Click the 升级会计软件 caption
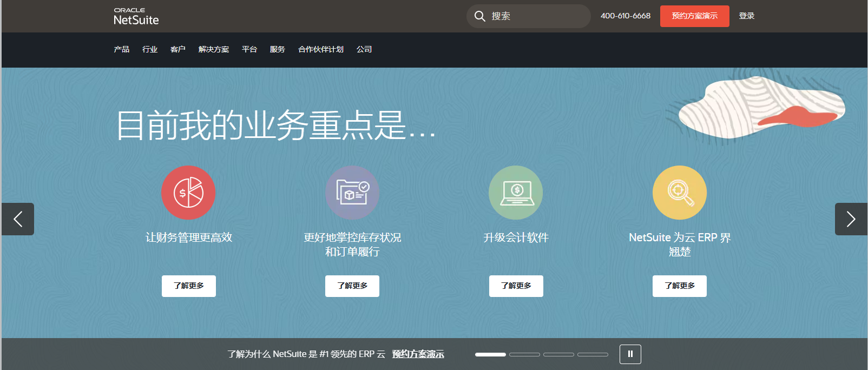868x370 pixels. 516,237
